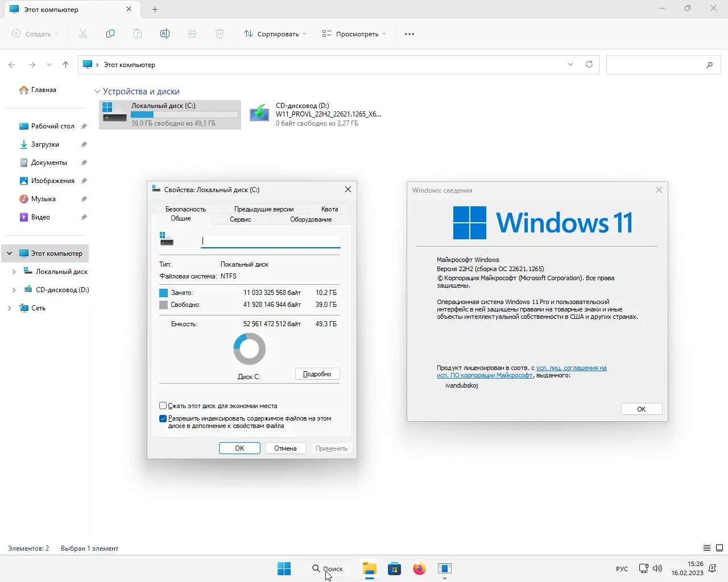The image size is (728, 582).
Task: Click the Explorer search box
Action: [x=664, y=65]
